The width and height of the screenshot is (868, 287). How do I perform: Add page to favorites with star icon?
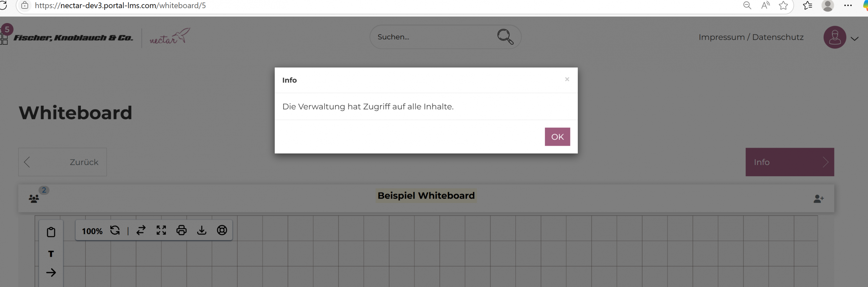click(783, 5)
